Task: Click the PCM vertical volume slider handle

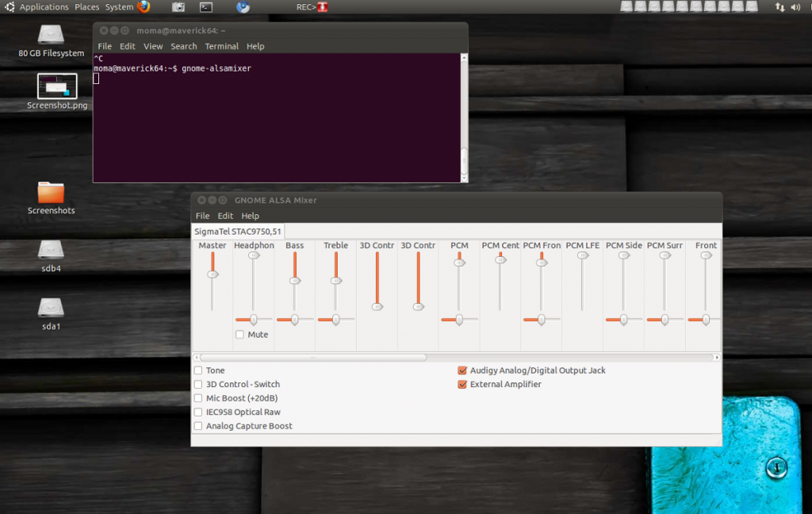Action: point(459,263)
